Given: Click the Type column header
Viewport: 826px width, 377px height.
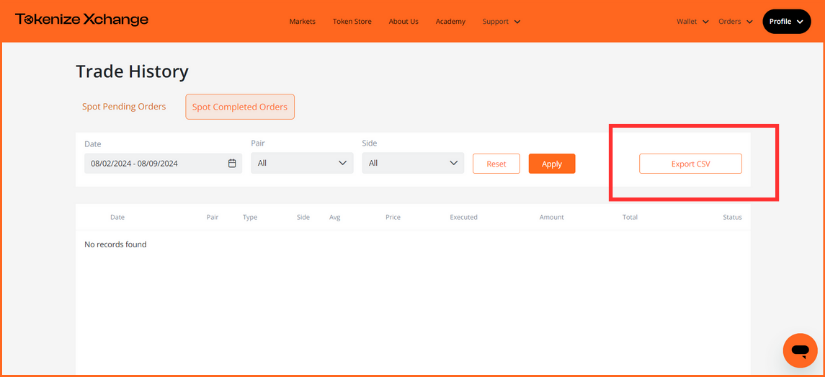Looking at the screenshot, I should (x=250, y=217).
